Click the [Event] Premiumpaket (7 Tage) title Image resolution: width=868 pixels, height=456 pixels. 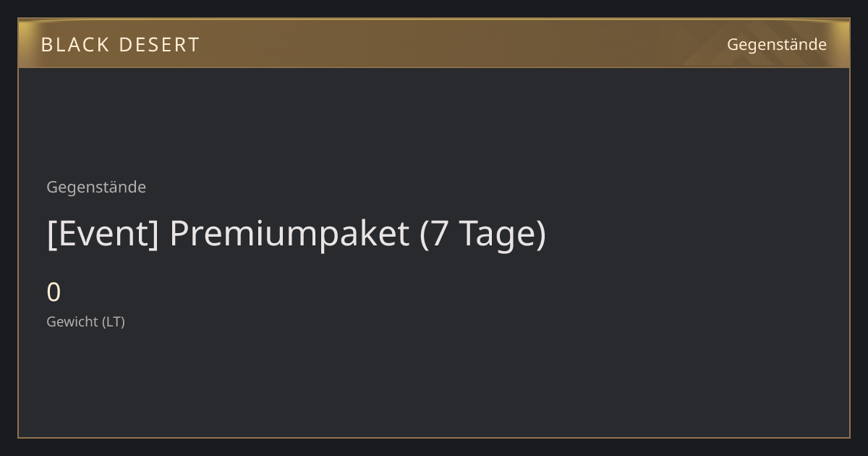[296, 234]
